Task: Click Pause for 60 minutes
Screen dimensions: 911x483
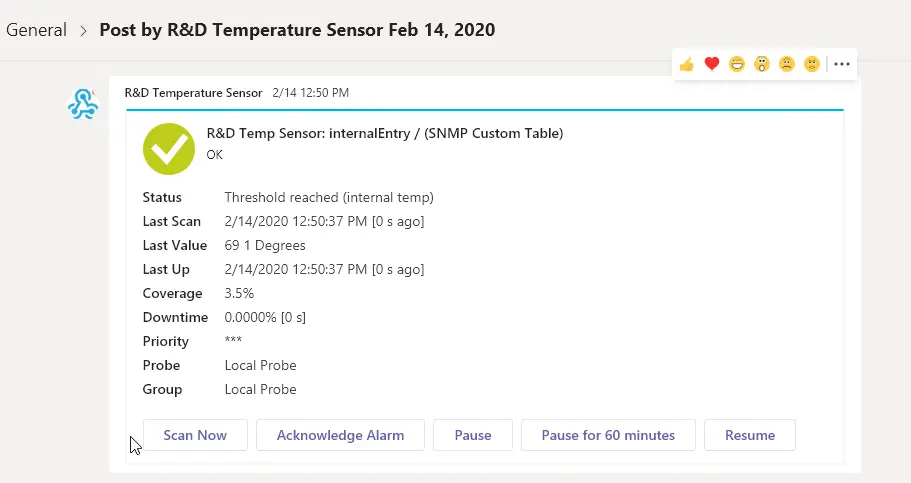Action: tap(608, 435)
